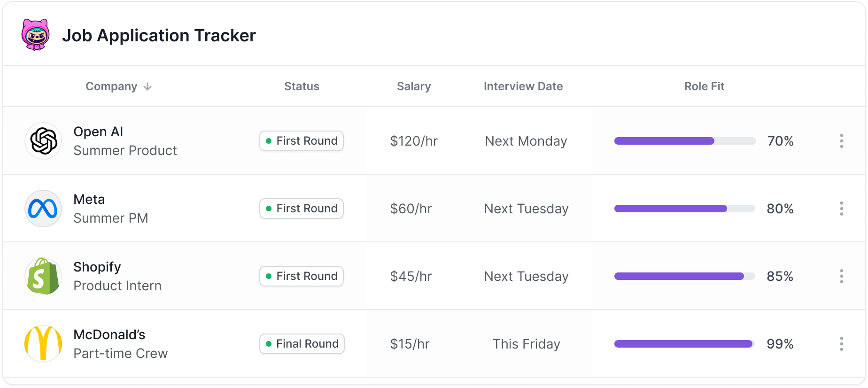Viewport: 868px width, 388px height.
Task: Click the Meta logo icon
Action: pyautogui.click(x=43, y=209)
